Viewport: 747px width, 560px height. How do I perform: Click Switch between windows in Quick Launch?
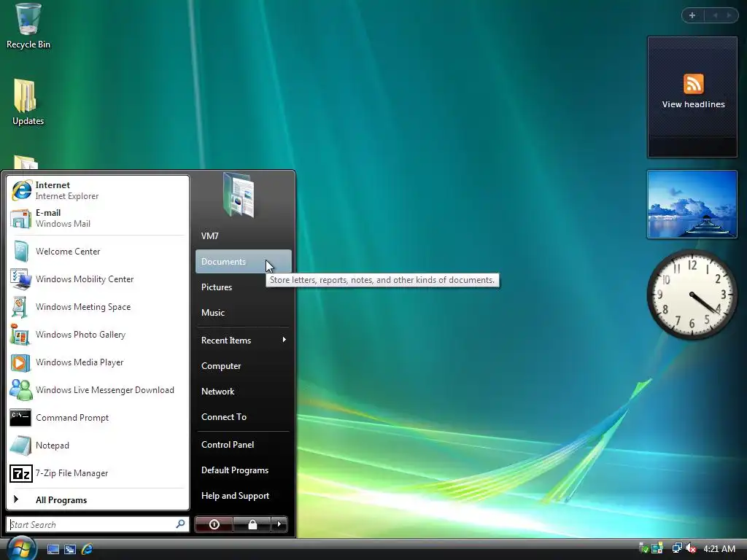(x=70, y=549)
